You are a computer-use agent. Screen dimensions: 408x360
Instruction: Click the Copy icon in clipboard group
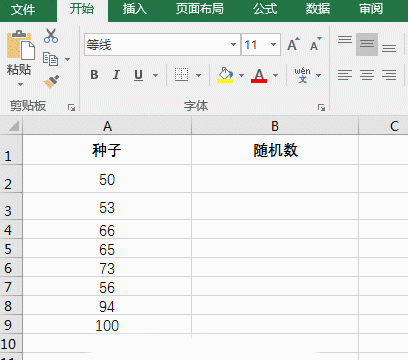tap(50, 59)
